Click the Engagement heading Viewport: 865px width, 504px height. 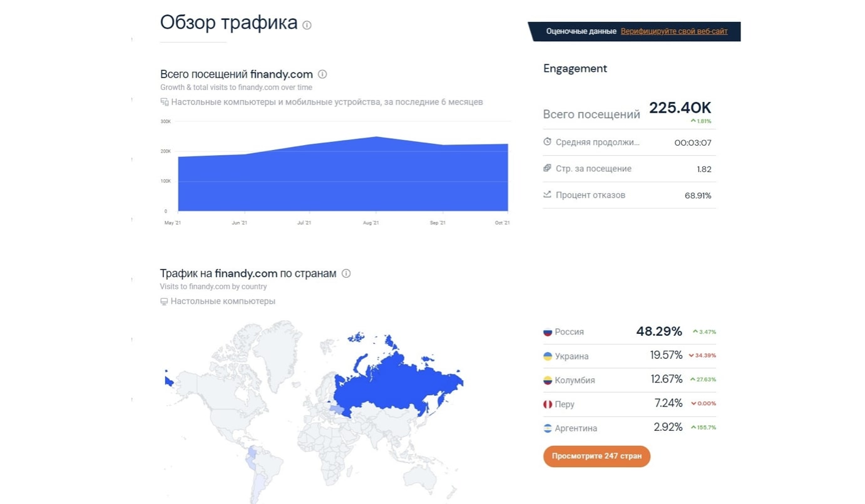tap(575, 69)
